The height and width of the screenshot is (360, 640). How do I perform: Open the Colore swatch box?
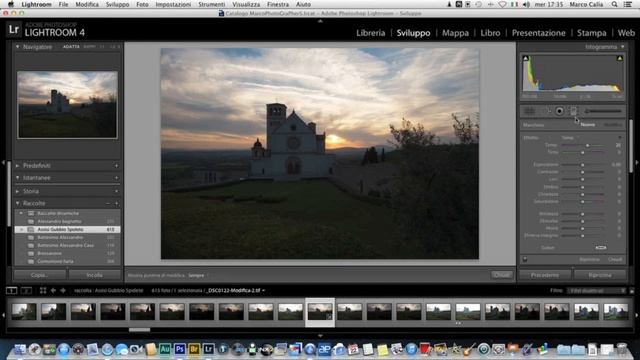pyautogui.click(x=600, y=247)
